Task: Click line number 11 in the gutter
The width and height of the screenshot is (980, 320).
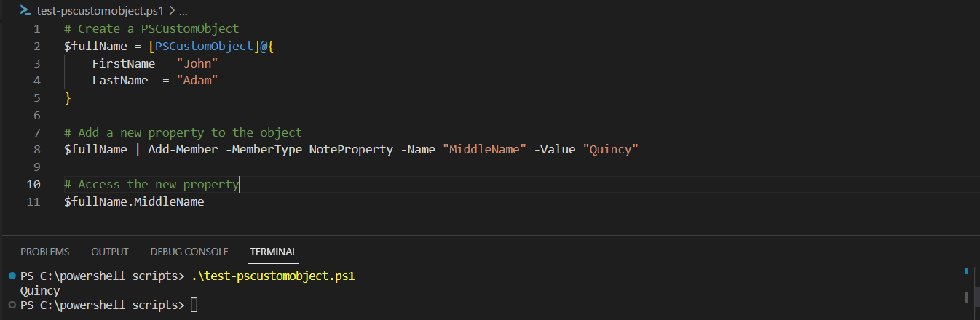Action: [33, 201]
